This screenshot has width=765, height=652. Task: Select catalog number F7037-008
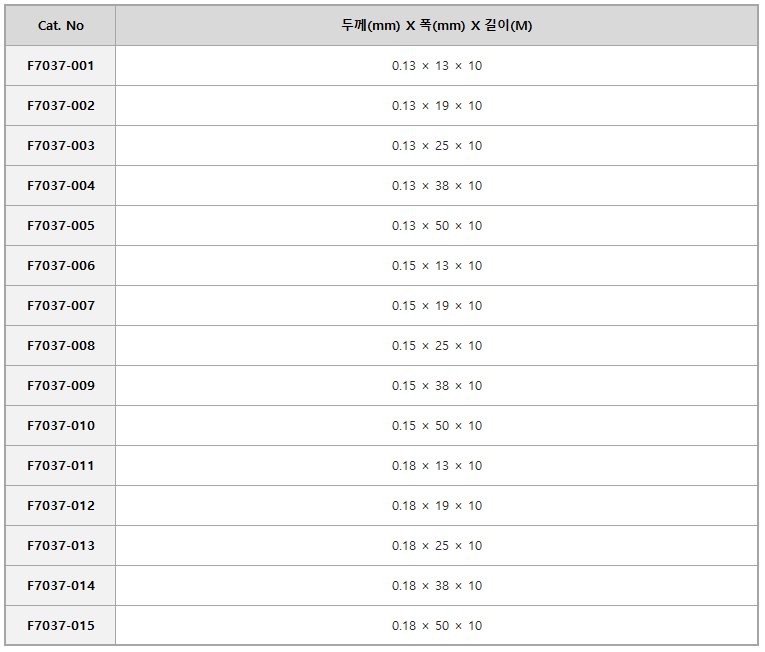pyautogui.click(x=60, y=346)
